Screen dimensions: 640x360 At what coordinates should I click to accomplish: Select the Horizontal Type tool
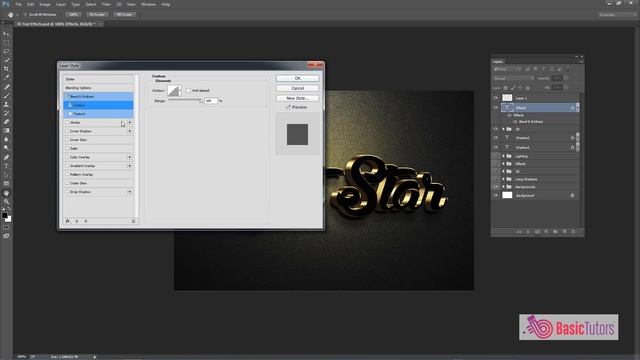6,166
